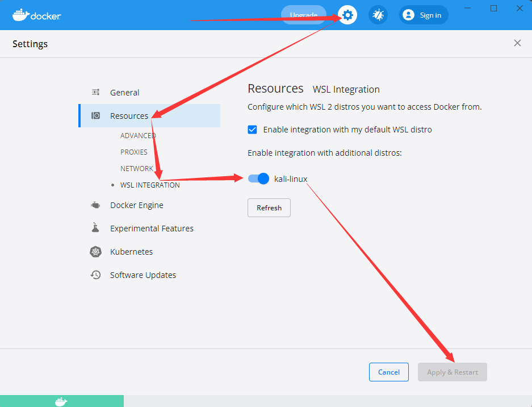
Task: Click the Refresh button
Action: [x=269, y=207]
